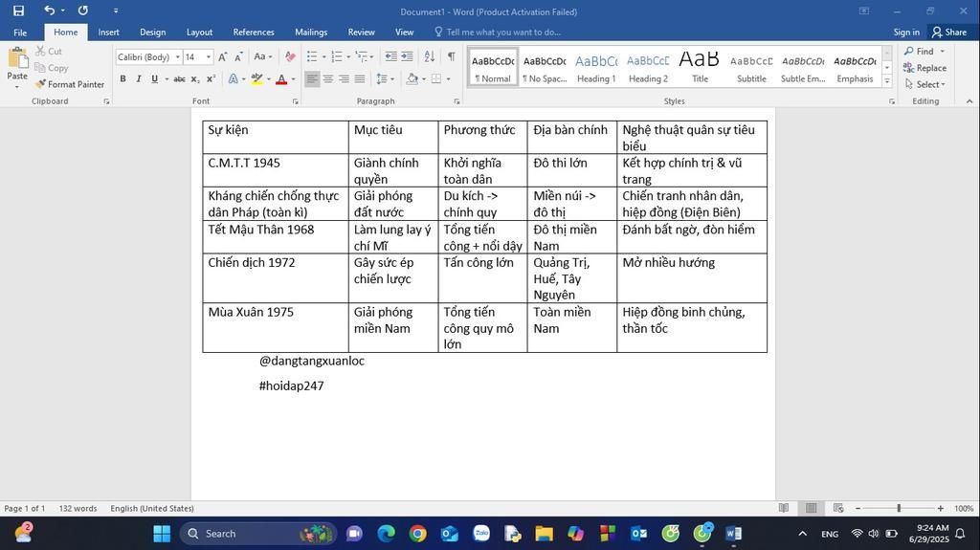Redo using the repeat arrow icon
Screen dimensions: 980x550
[82, 11]
